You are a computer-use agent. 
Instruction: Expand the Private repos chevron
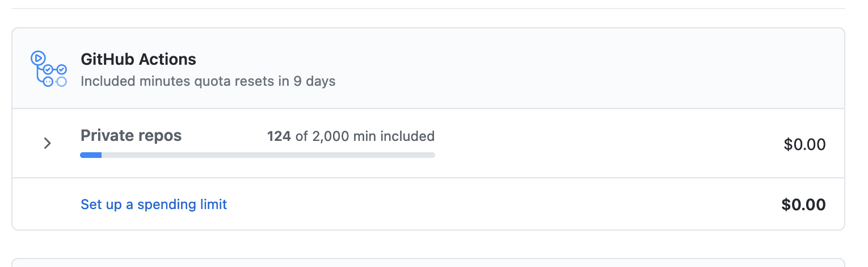48,143
